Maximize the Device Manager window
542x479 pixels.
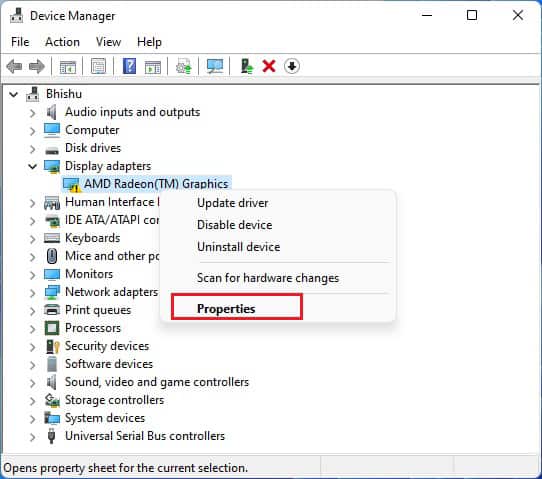(x=472, y=15)
